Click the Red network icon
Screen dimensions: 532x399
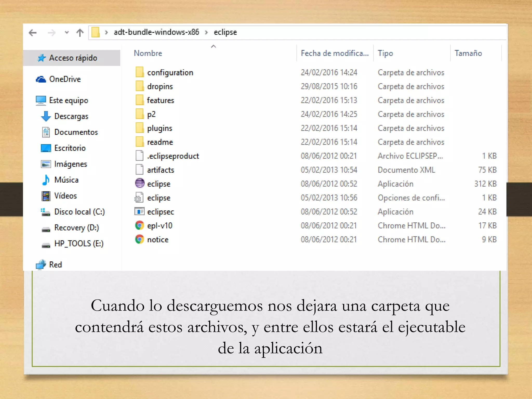point(41,265)
